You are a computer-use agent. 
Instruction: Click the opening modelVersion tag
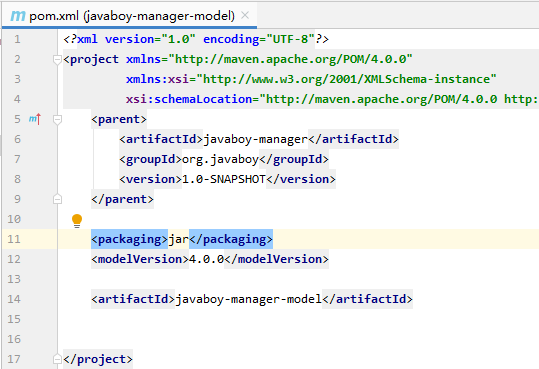[x=140, y=259]
